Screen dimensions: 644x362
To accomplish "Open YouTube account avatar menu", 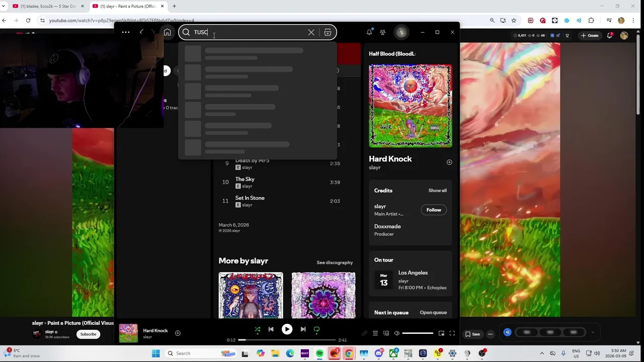I will tap(624, 36).
